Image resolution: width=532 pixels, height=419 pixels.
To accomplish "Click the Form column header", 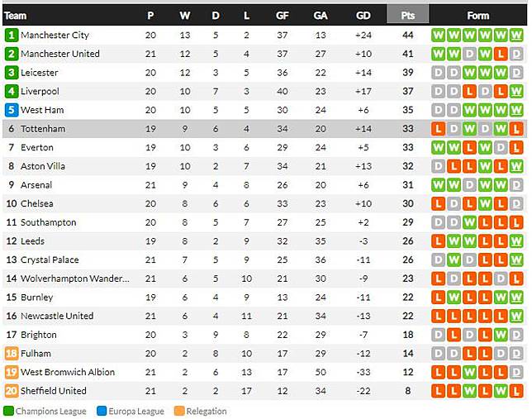I will coord(477,16).
